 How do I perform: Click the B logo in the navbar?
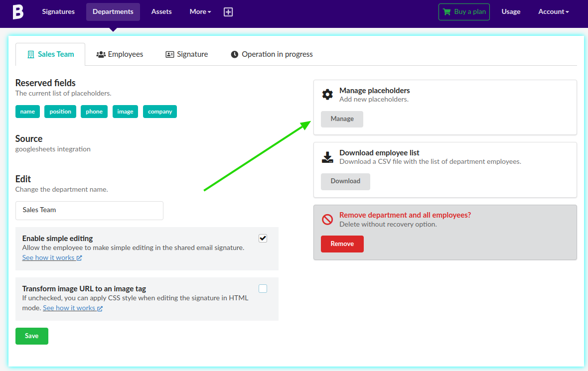tap(18, 11)
